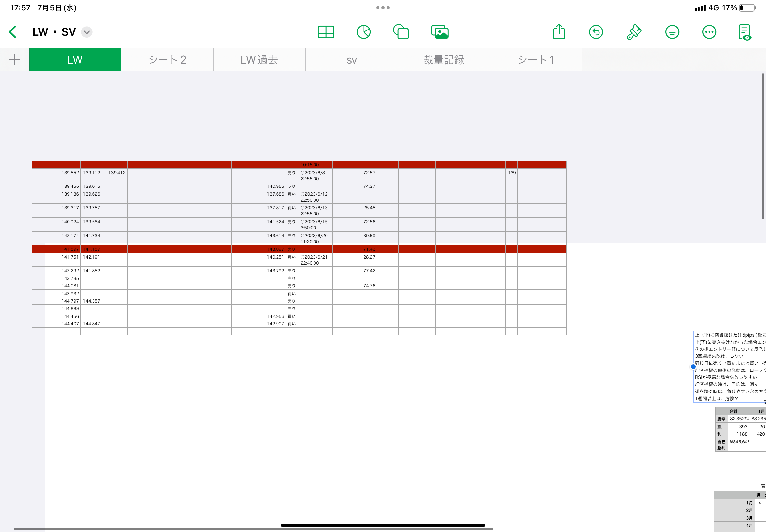Open the insert chart menu
This screenshot has height=532, width=766.
pyautogui.click(x=364, y=32)
